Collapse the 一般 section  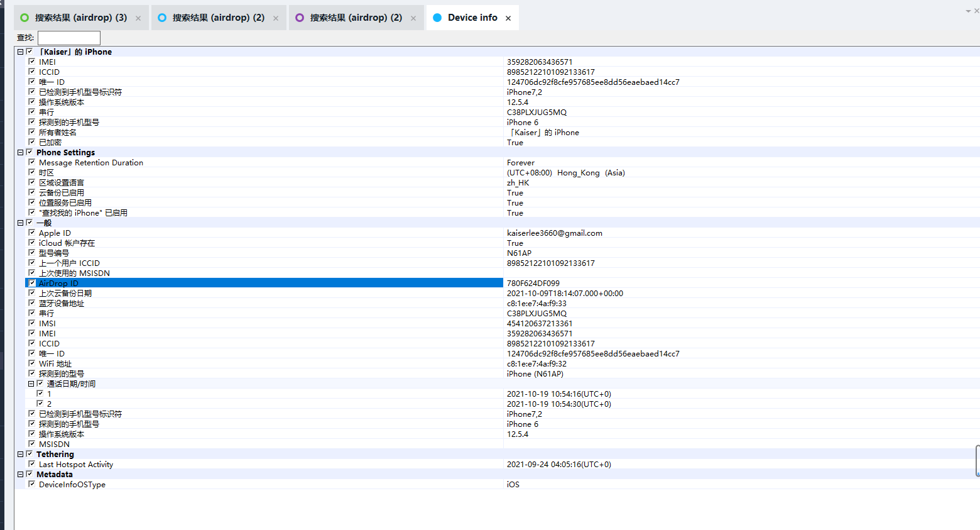[20, 223]
